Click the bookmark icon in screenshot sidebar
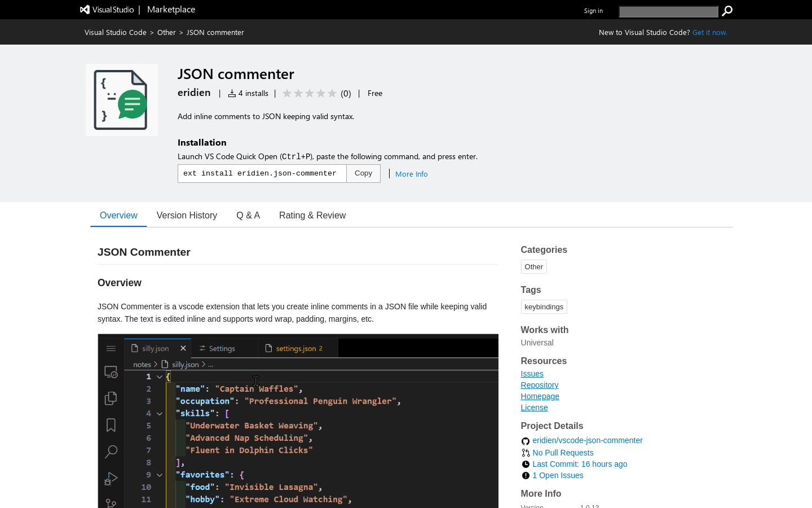The height and width of the screenshot is (508, 812). coord(111,425)
